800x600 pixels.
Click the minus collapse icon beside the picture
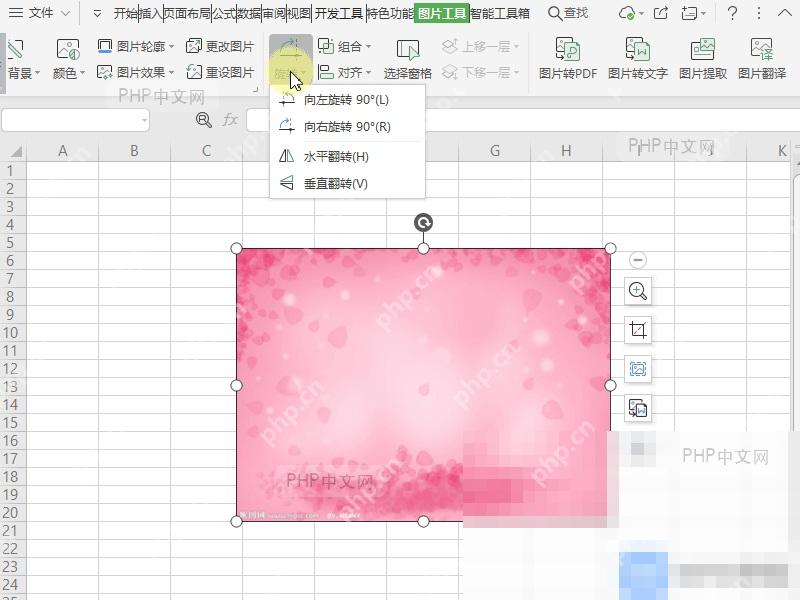(638, 260)
